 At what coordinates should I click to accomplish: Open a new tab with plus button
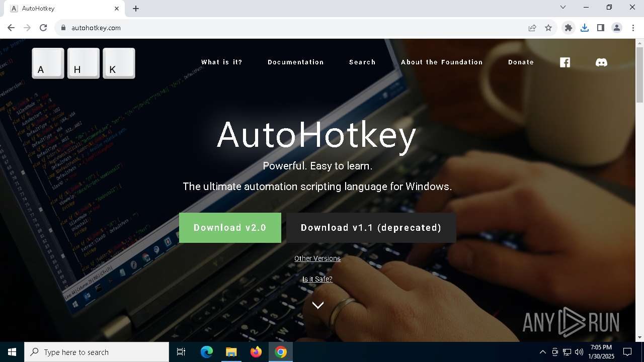136,9
